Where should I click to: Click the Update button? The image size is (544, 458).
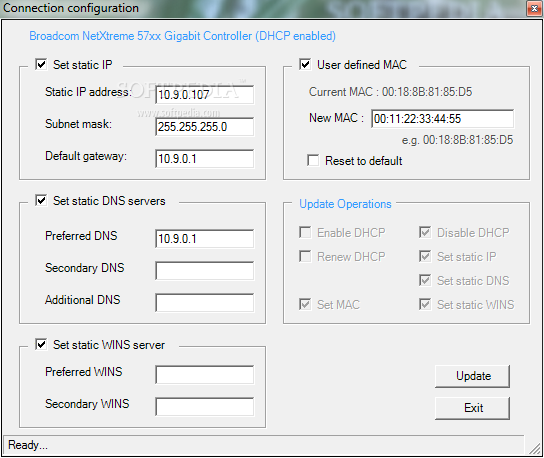tap(473, 376)
